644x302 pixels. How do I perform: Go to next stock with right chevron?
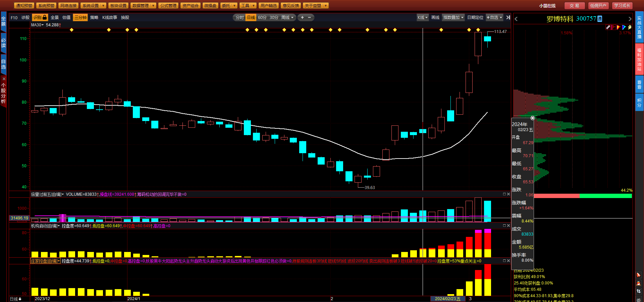pyautogui.click(x=630, y=19)
